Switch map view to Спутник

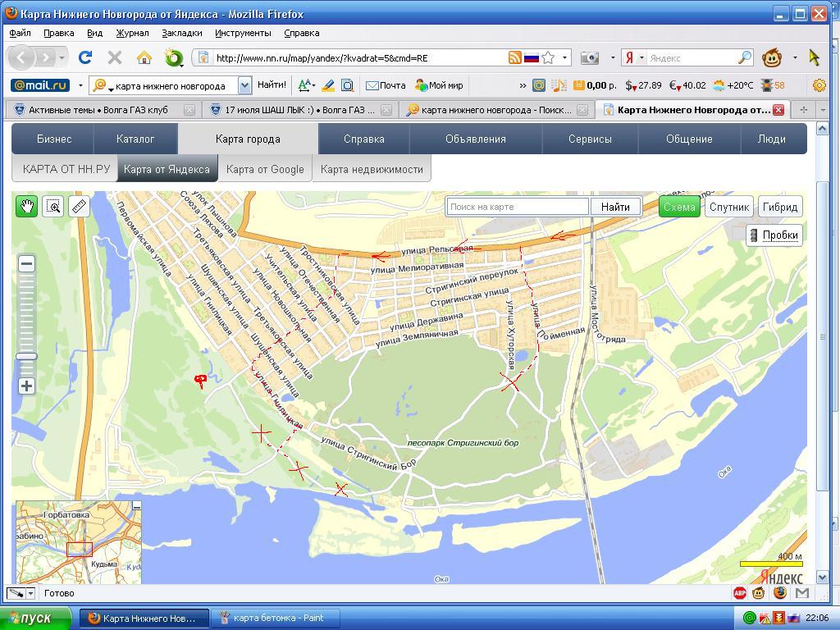(x=728, y=208)
